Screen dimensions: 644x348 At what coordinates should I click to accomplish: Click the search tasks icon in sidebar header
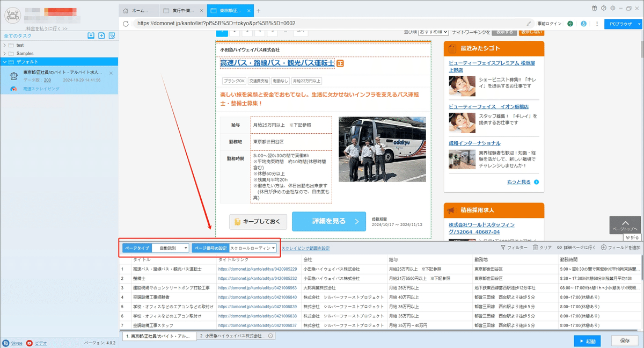coord(112,35)
